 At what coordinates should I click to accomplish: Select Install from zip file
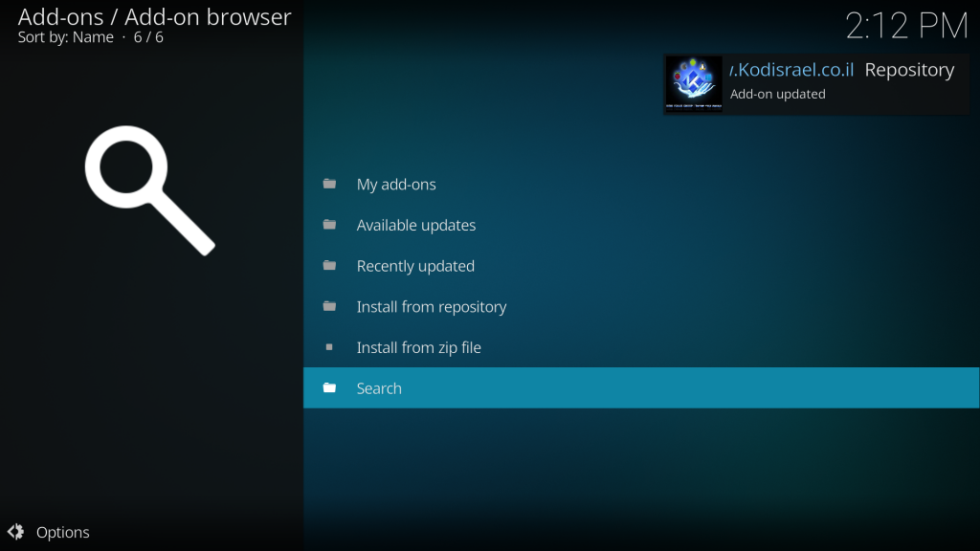418,346
